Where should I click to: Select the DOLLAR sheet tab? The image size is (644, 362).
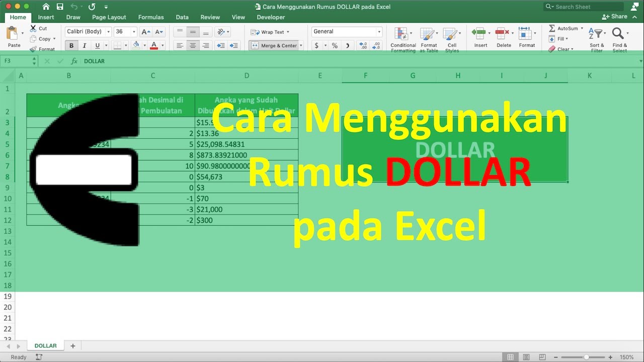pos(45,346)
